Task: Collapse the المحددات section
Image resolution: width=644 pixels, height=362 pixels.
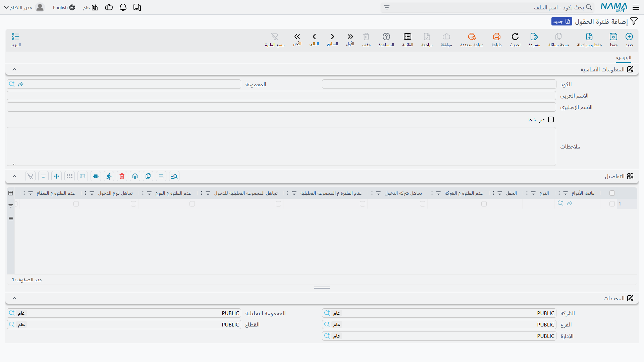Action: coord(14,298)
